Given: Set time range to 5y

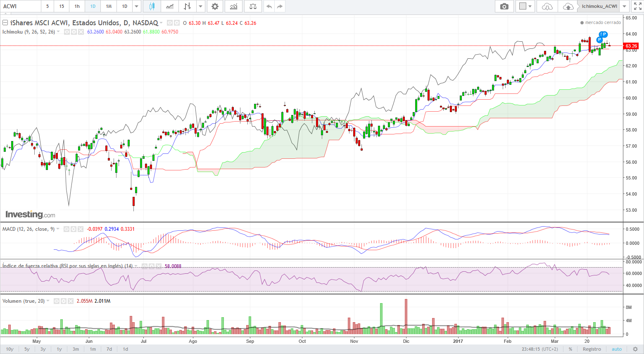Looking at the screenshot, I should pos(27,349).
